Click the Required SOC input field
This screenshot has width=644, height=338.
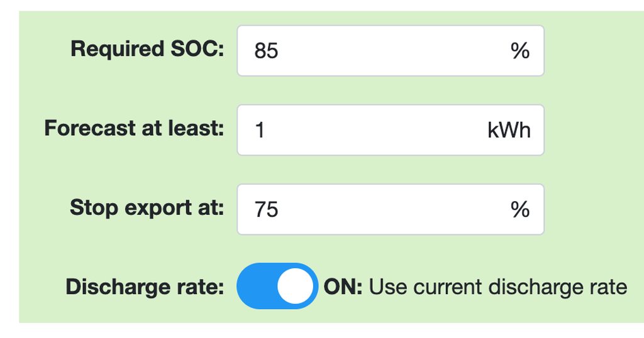(390, 51)
